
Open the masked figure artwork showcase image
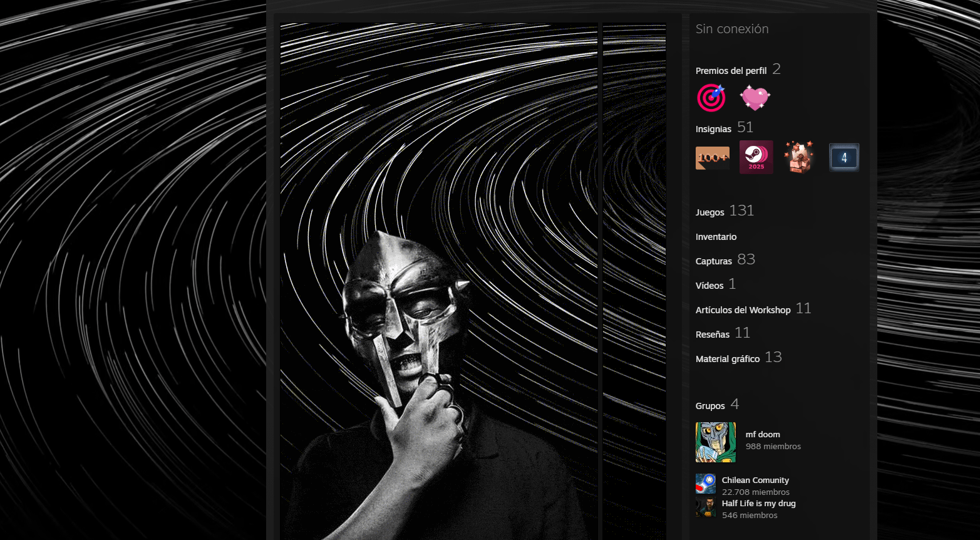(438, 282)
